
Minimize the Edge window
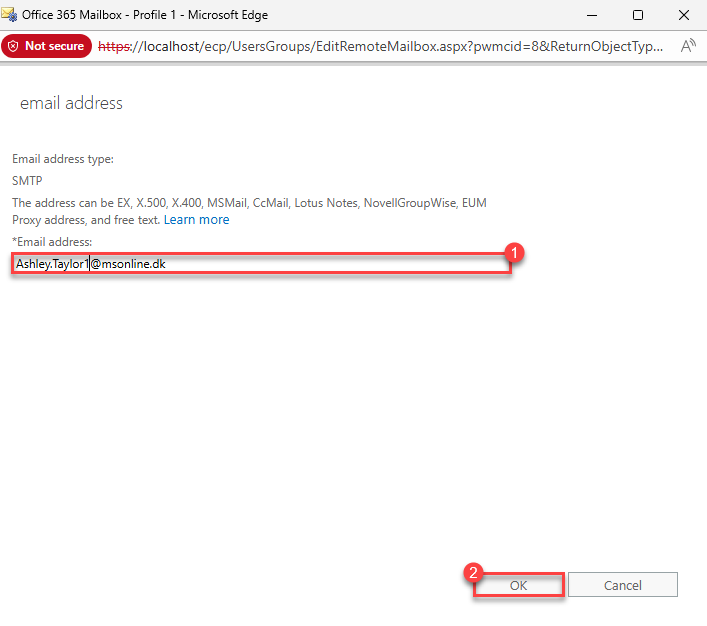coord(592,15)
